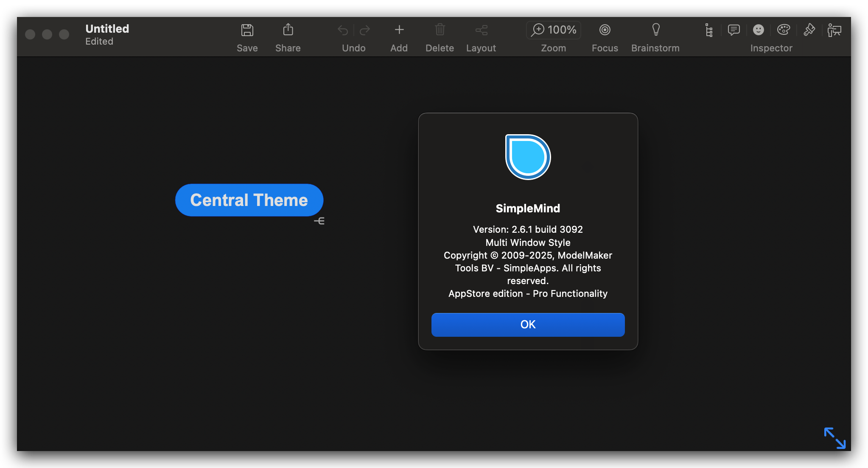Toggle Focus mode target icon
868x468 pixels.
(605, 30)
